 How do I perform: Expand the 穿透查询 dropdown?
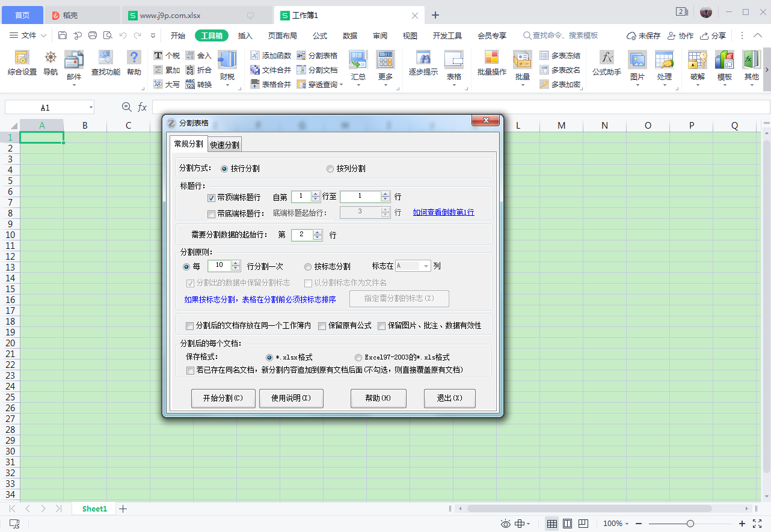click(x=341, y=85)
